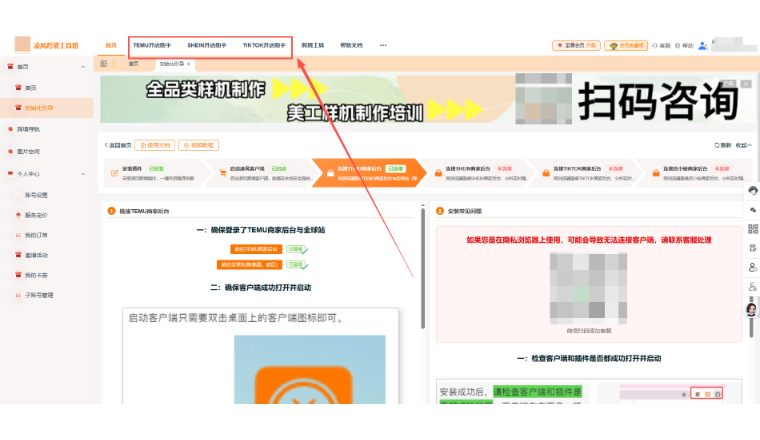The height and width of the screenshot is (440, 760).
Task: Click the app logo at top left
Action: [x=22, y=44]
